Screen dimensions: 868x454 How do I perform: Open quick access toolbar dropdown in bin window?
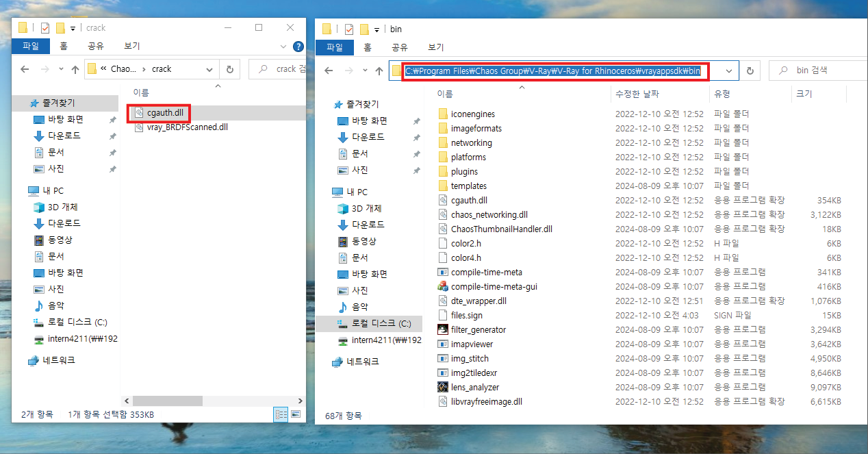tap(377, 29)
